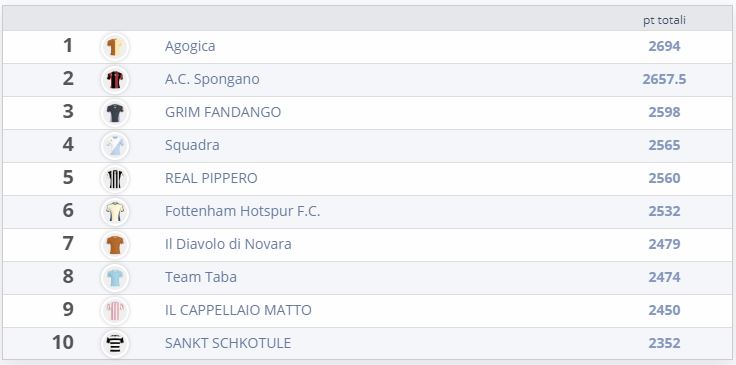The width and height of the screenshot is (736, 365).
Task: Click Fottenham Hotspur F.C.'s cream jersey icon
Action: tap(115, 212)
